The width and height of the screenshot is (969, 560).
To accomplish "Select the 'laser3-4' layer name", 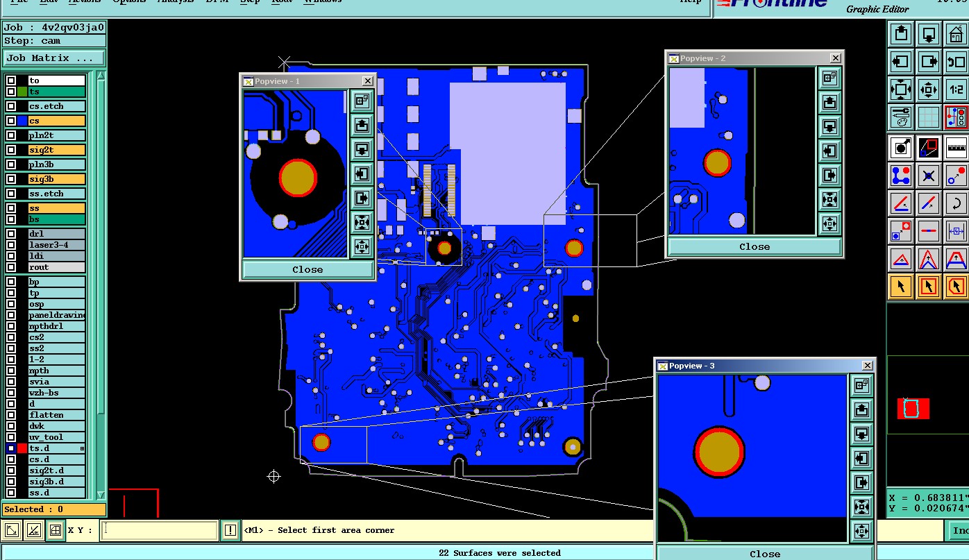I will pyautogui.click(x=56, y=245).
